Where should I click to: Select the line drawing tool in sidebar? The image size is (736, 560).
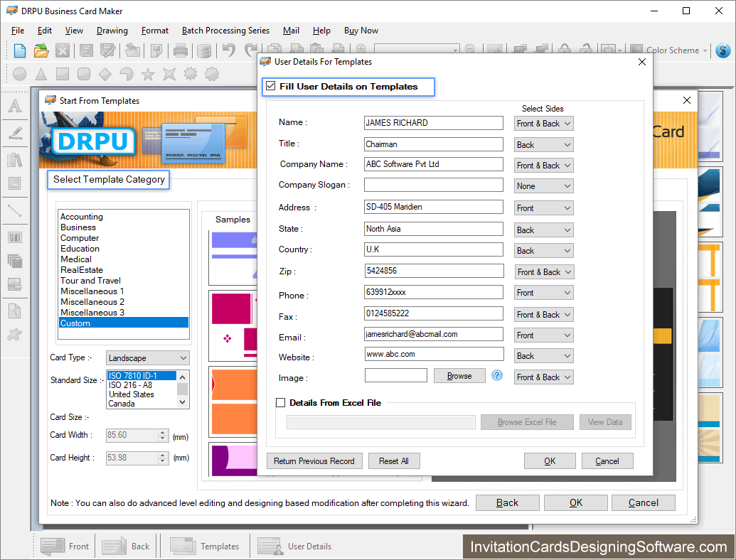coord(14,210)
